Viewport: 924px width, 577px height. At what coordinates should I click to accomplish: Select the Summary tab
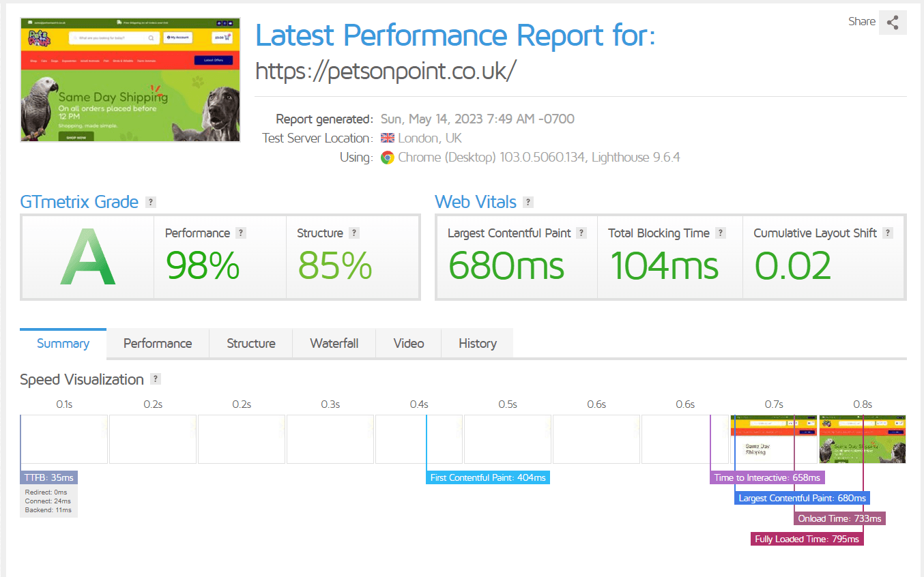tap(63, 343)
